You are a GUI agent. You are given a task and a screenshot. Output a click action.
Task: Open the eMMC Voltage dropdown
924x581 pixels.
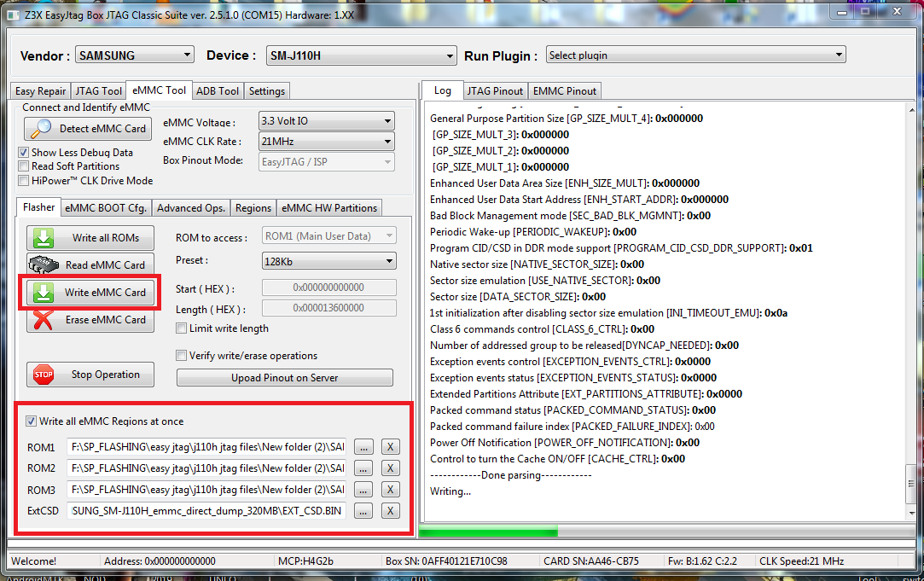pyautogui.click(x=327, y=121)
